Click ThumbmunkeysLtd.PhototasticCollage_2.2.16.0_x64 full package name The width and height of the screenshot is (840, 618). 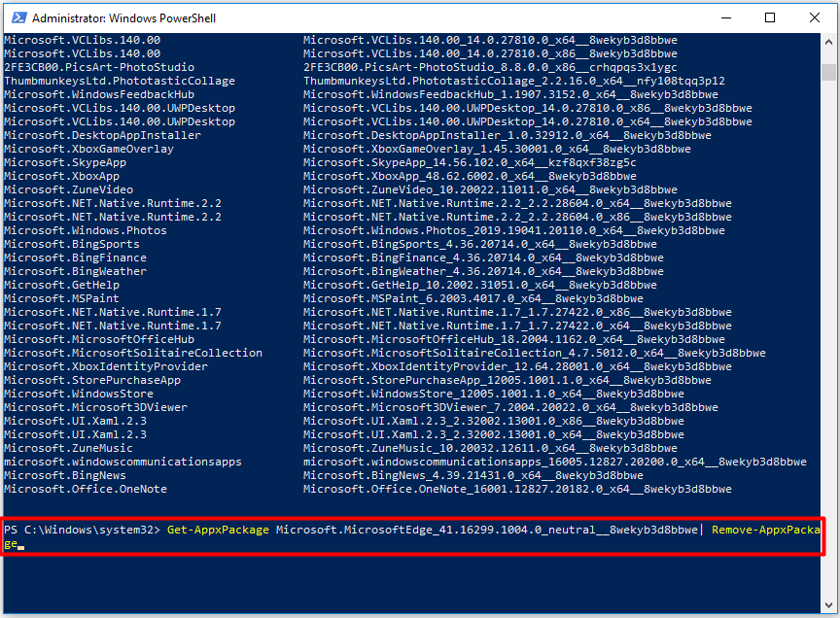513,81
